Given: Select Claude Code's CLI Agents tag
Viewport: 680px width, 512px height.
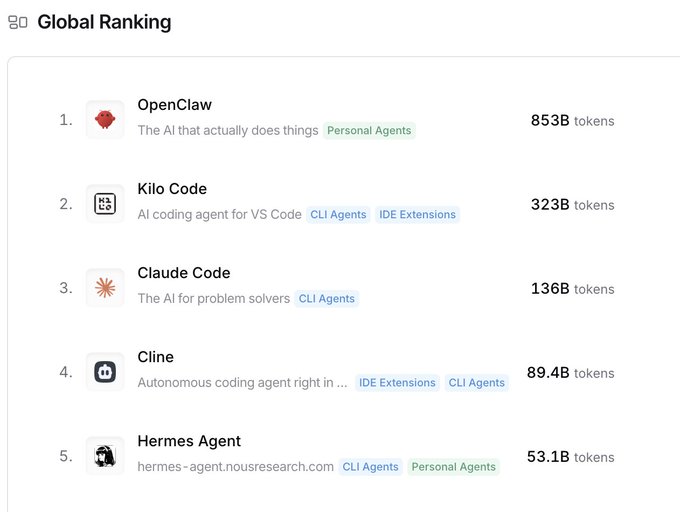Looking at the screenshot, I should pos(327,299).
